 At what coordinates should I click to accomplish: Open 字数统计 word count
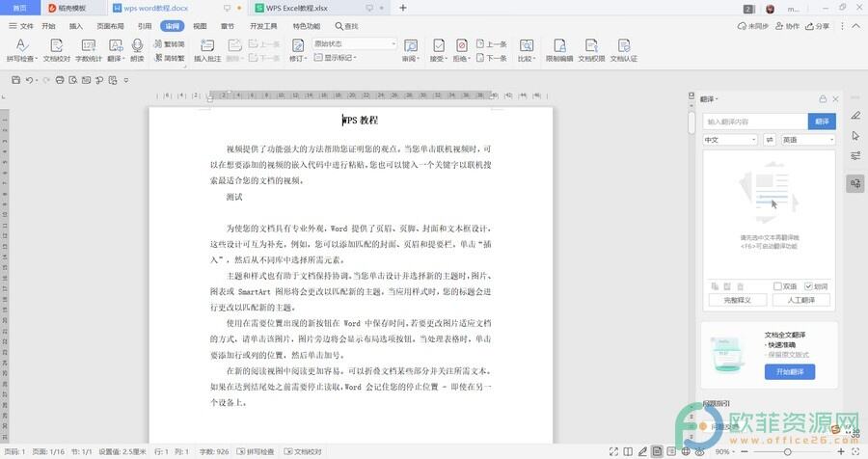(x=88, y=50)
